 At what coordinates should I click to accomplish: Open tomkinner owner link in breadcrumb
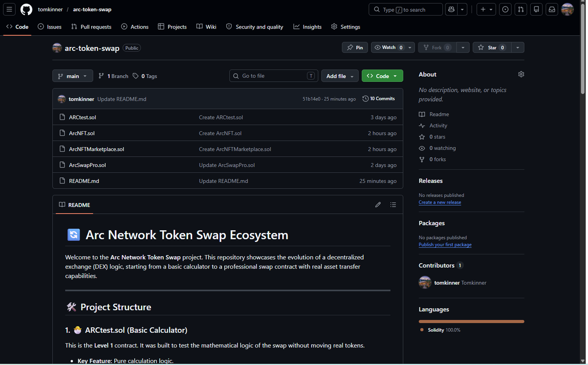50,9
